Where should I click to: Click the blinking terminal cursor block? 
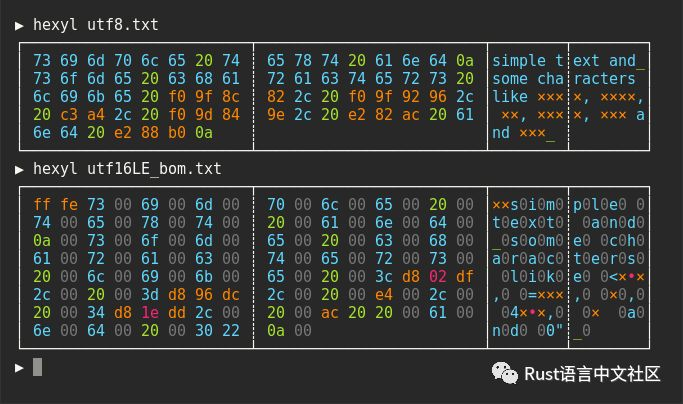coord(37,367)
